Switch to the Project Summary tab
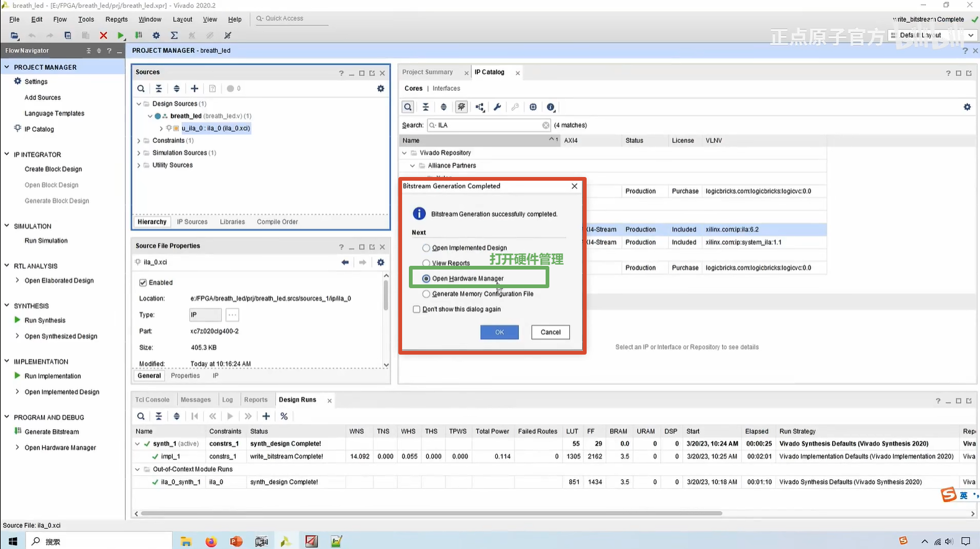 coord(428,72)
